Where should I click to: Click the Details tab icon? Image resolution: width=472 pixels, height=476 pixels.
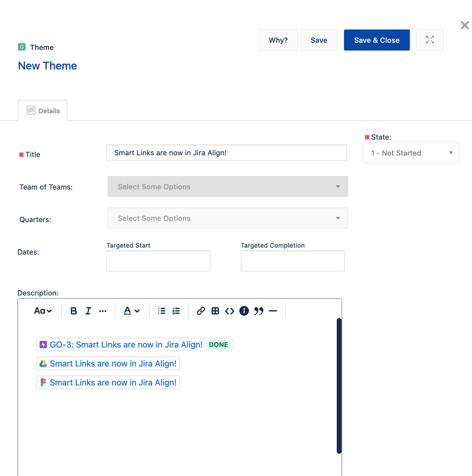point(31,110)
